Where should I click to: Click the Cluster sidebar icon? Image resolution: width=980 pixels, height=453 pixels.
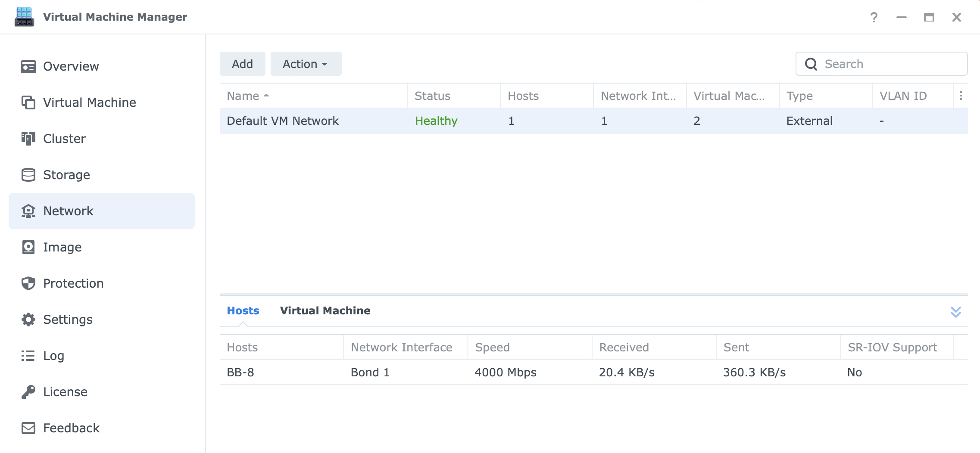coord(28,139)
